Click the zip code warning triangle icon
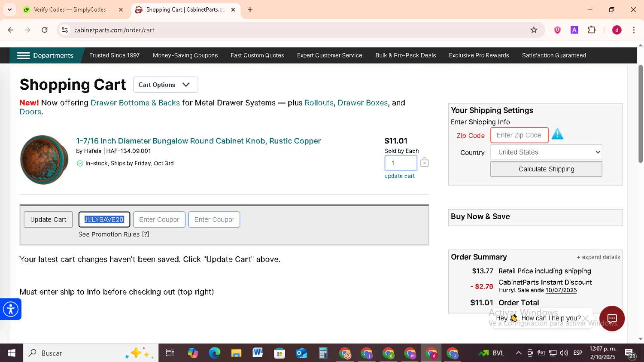The height and width of the screenshot is (362, 644). click(557, 134)
